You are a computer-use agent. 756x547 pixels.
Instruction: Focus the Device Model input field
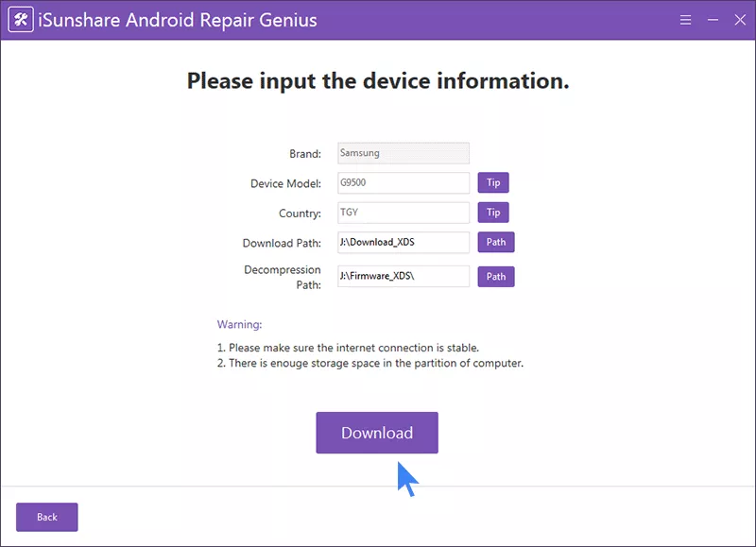404,183
